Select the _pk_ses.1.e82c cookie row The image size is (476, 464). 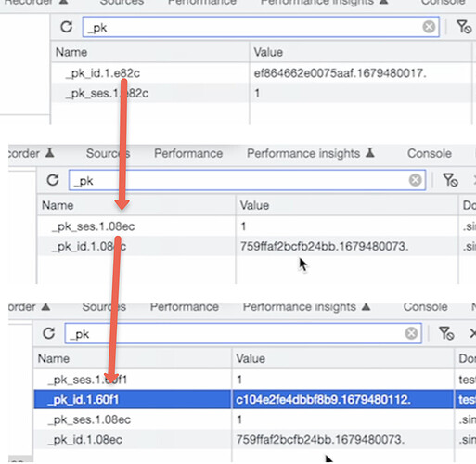[107, 93]
